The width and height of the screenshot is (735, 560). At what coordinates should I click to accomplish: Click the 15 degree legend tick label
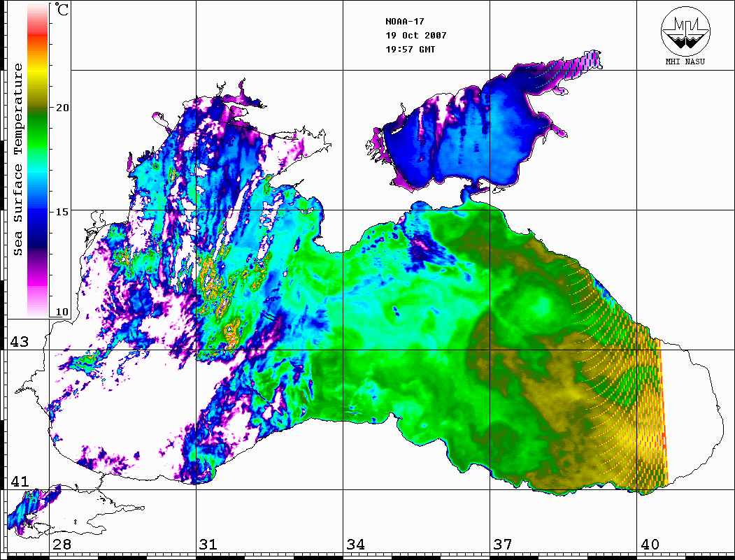click(x=62, y=212)
